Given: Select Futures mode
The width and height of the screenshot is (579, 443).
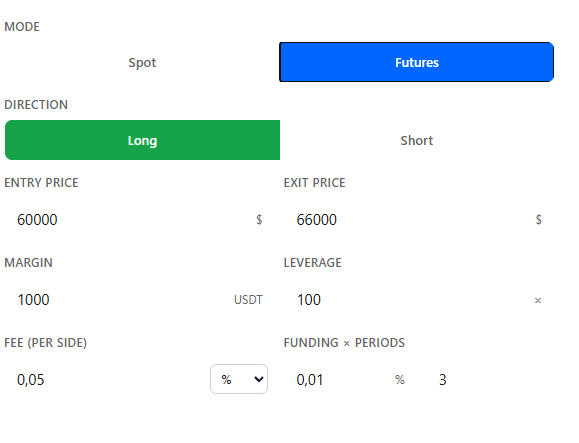Looking at the screenshot, I should tap(417, 62).
